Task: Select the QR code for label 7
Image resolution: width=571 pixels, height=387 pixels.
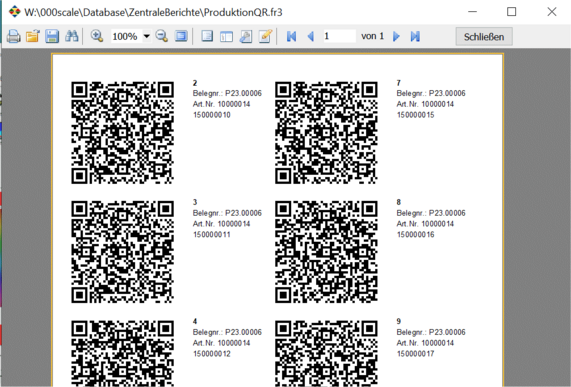Action: (x=326, y=133)
